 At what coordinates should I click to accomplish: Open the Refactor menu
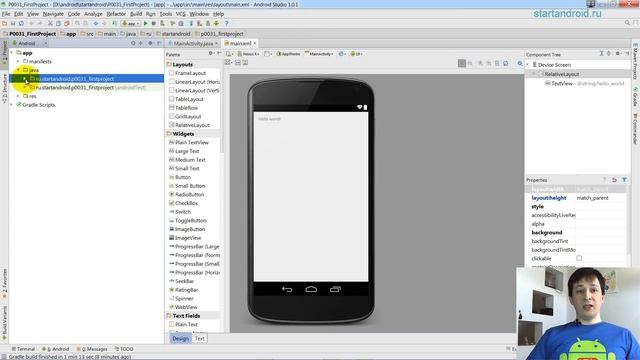point(116,14)
